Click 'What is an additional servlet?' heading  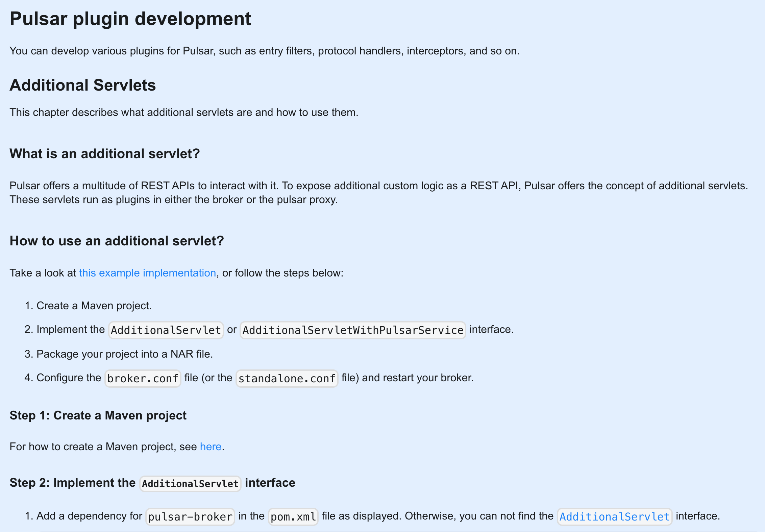tap(104, 154)
